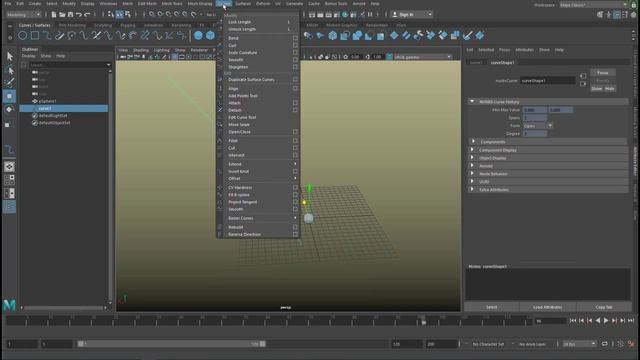This screenshot has height=360, width=640.
Task: Select the NURBS square shelf icon
Action: pos(35,36)
